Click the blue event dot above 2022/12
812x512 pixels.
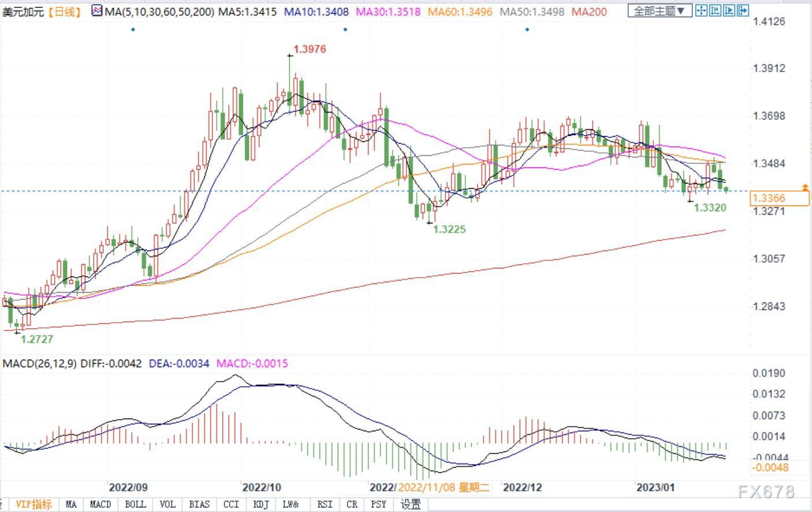point(527,29)
